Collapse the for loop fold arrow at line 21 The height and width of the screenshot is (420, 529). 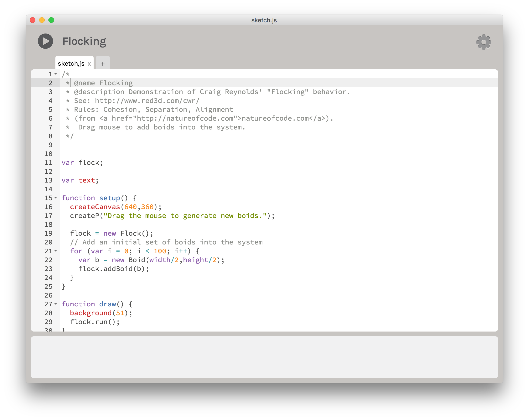56,251
